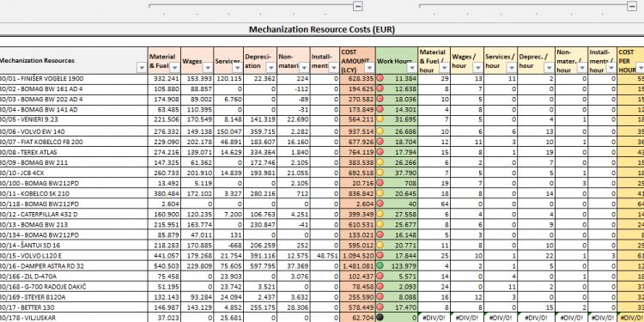This screenshot has height=322, width=644.
Task: Click red indicator in G-700 RADOJE DAKIĆ row
Action: point(380,287)
